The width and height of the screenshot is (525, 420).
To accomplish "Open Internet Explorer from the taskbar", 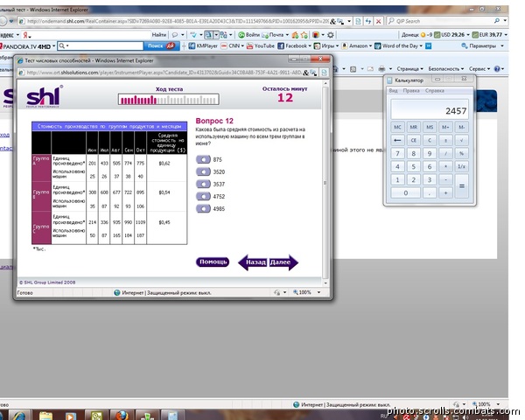I will tap(19, 416).
